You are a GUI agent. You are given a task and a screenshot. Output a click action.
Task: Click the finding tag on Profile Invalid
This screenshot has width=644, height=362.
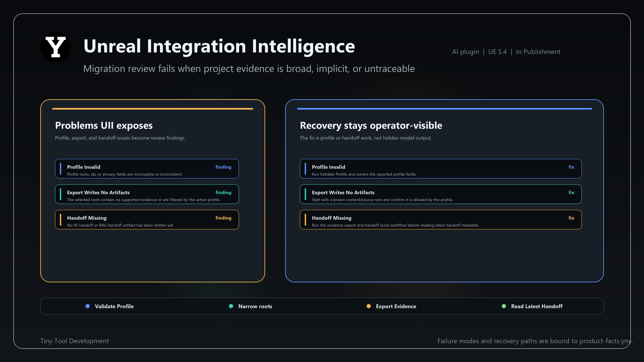(x=223, y=167)
